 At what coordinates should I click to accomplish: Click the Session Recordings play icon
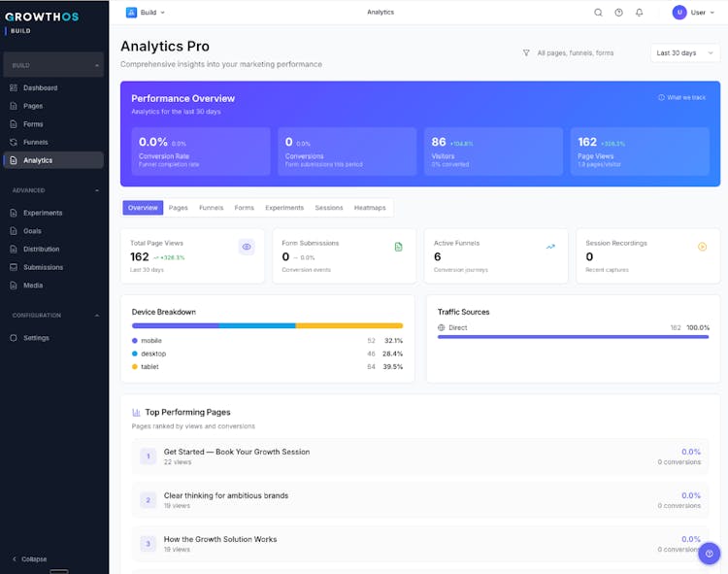(702, 247)
